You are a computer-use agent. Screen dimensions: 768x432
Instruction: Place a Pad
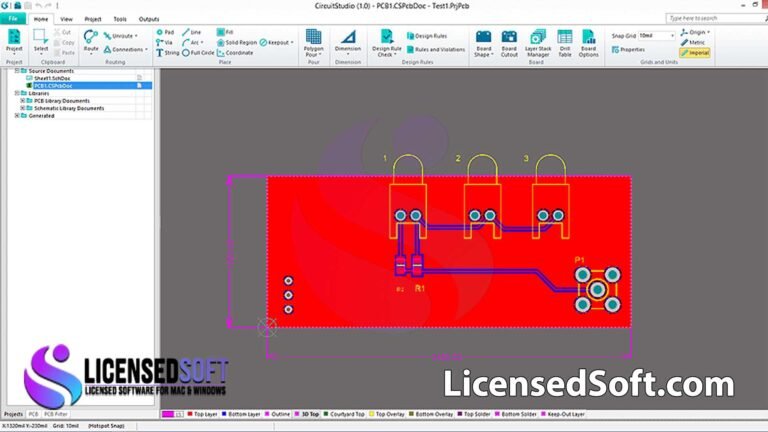165,32
